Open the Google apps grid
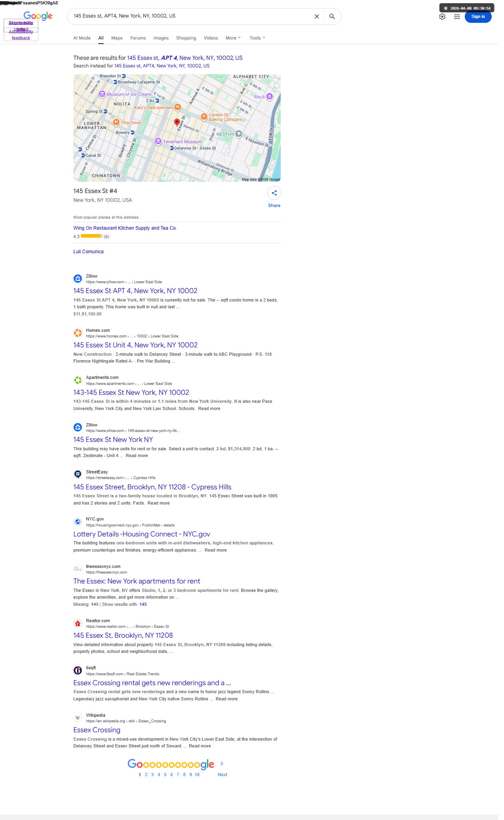 point(457,17)
